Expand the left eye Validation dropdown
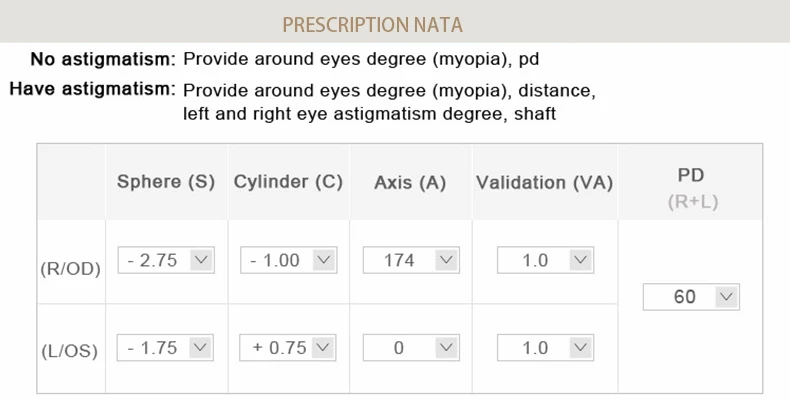 [x=544, y=348]
